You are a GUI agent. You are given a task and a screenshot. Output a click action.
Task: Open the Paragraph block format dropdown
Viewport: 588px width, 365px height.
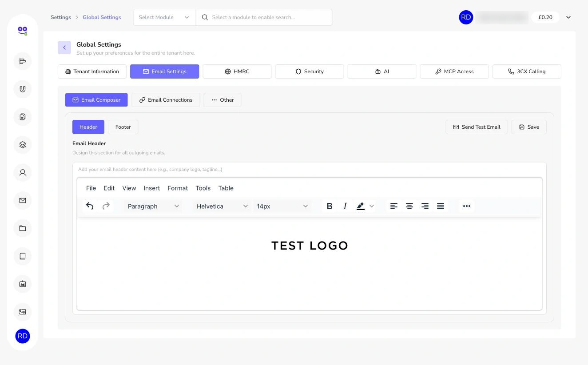(x=153, y=206)
